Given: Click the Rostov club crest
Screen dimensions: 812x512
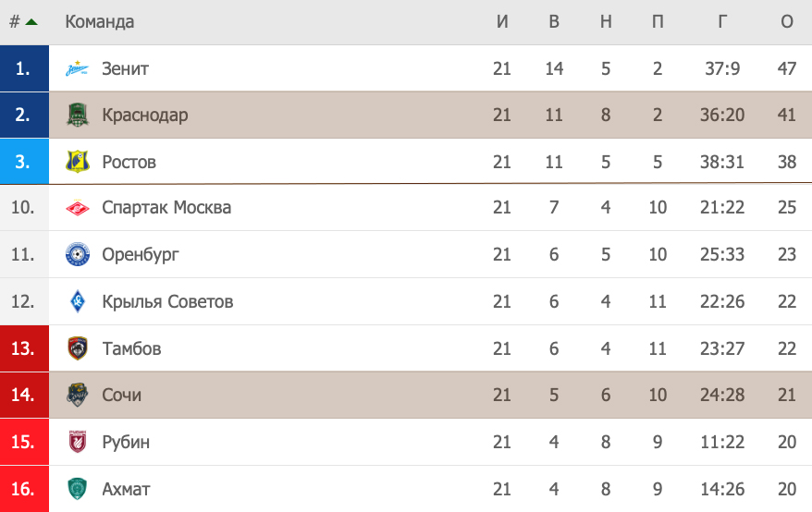Looking at the screenshot, I should tap(77, 162).
